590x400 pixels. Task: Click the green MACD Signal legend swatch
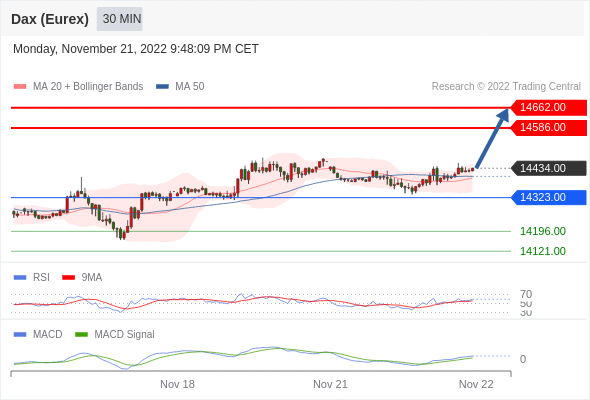(81, 335)
